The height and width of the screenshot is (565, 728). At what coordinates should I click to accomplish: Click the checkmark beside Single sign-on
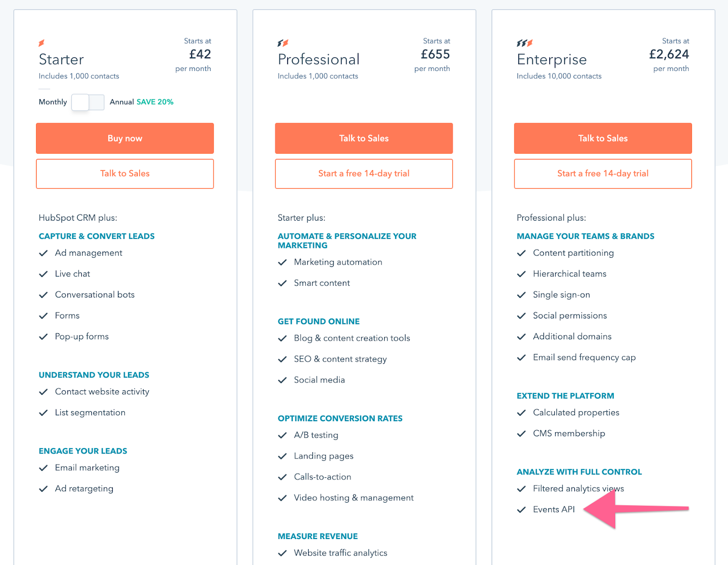[521, 295]
